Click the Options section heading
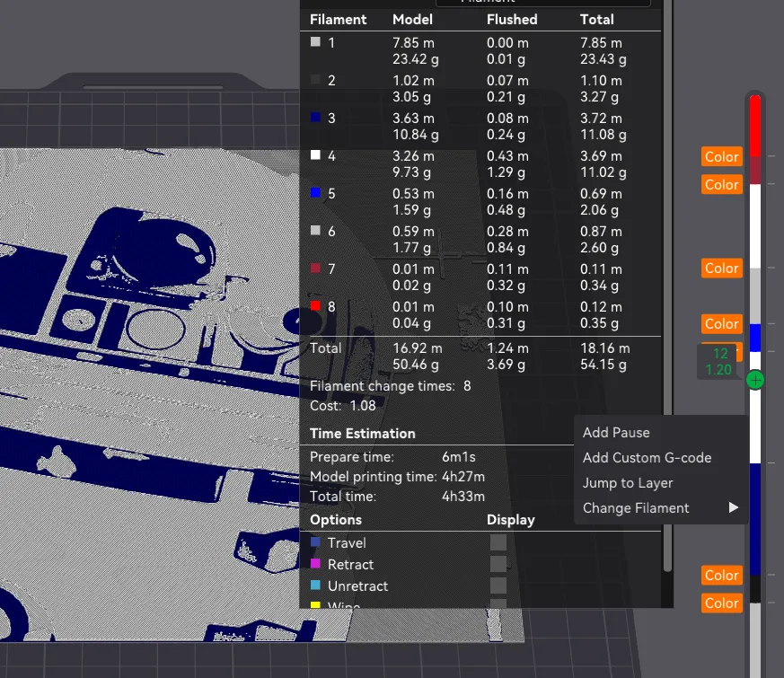 click(x=336, y=519)
